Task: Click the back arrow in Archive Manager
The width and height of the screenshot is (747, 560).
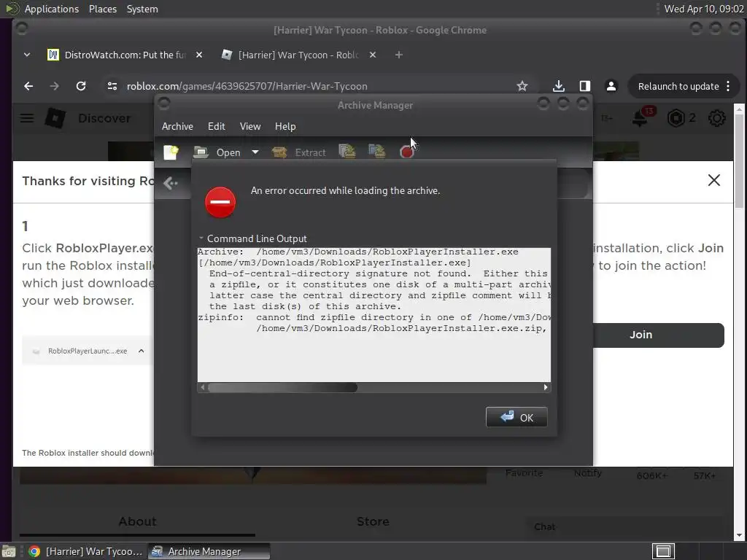Action: [x=171, y=183]
